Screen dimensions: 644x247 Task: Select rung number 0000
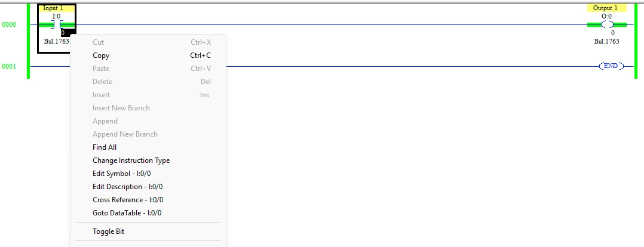9,25
